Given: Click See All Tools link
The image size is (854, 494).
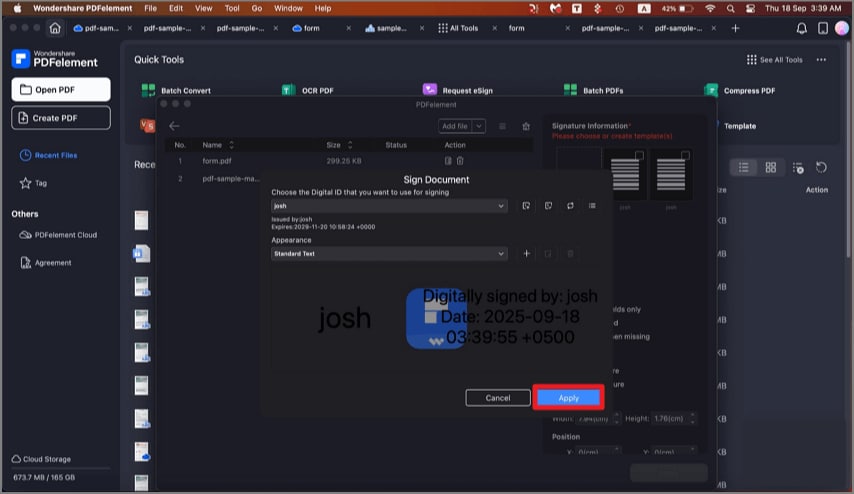Looking at the screenshot, I should (774, 60).
